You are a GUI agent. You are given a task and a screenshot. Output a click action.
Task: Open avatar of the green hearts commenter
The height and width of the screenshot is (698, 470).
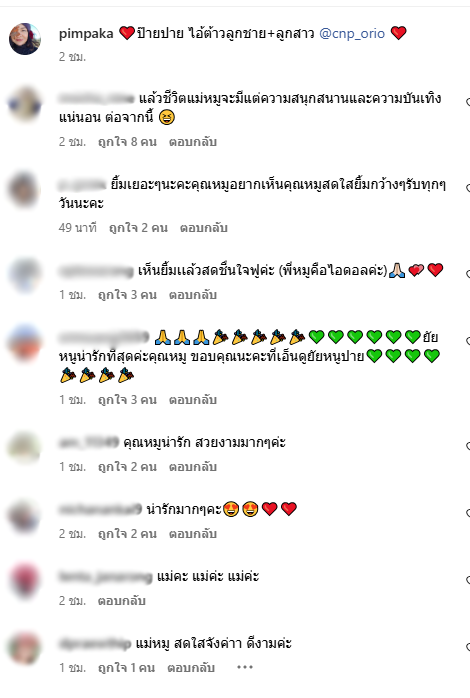tap(25, 343)
